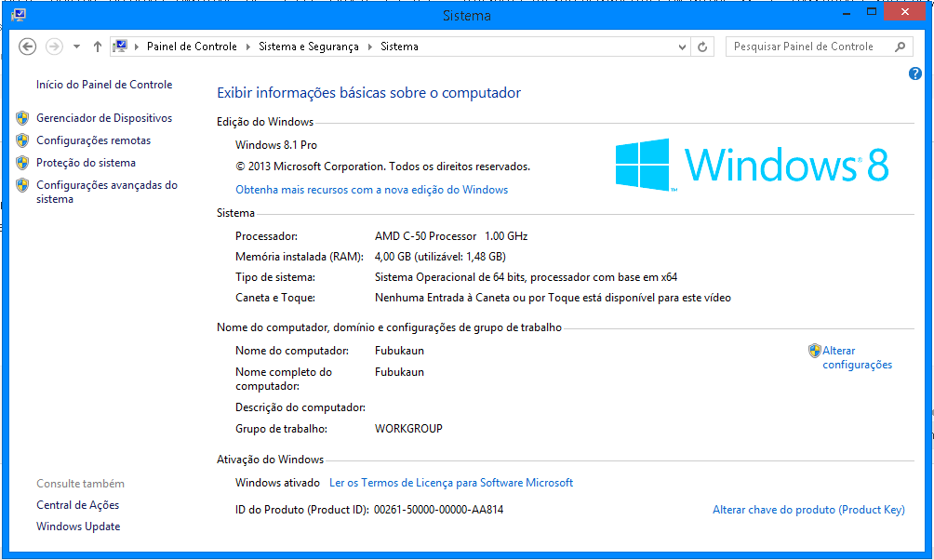Maximize the Sistema window
The height and width of the screenshot is (560, 934).
click(872, 12)
